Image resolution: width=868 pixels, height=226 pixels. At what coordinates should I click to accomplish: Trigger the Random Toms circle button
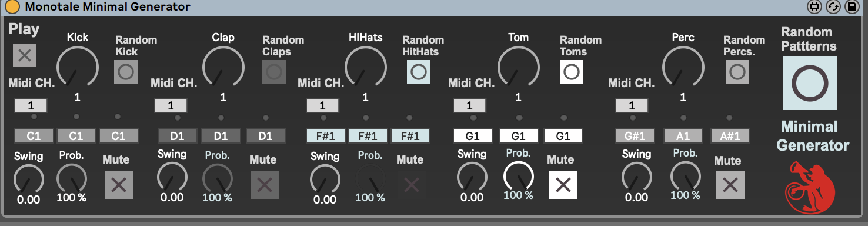[x=571, y=72]
